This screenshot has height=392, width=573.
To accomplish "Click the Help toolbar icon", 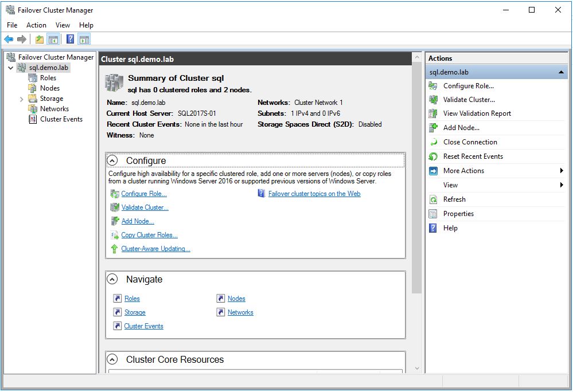I will [70, 39].
